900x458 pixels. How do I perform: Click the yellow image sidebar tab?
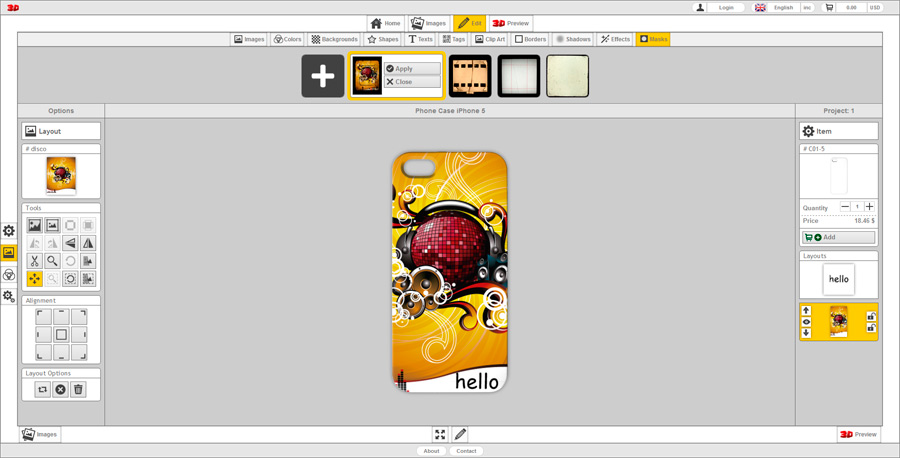pyautogui.click(x=9, y=253)
